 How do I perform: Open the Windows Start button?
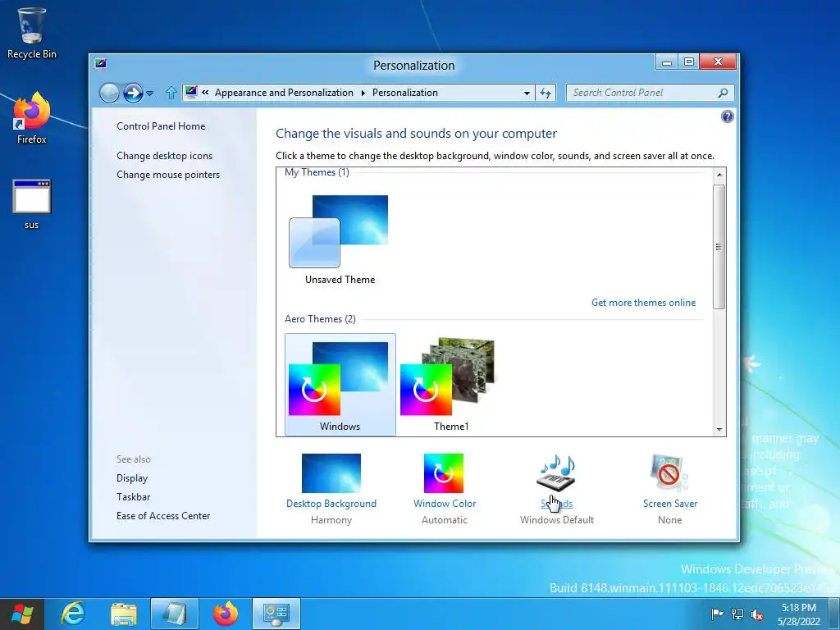[22, 614]
